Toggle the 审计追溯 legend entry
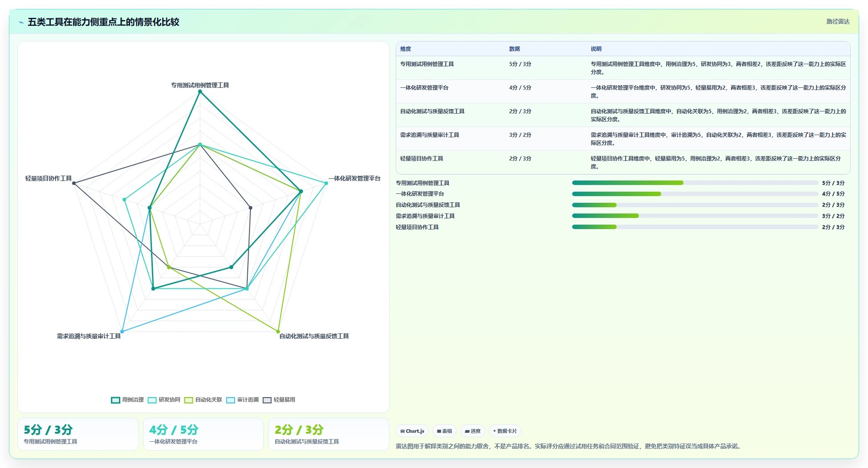 tap(242, 400)
